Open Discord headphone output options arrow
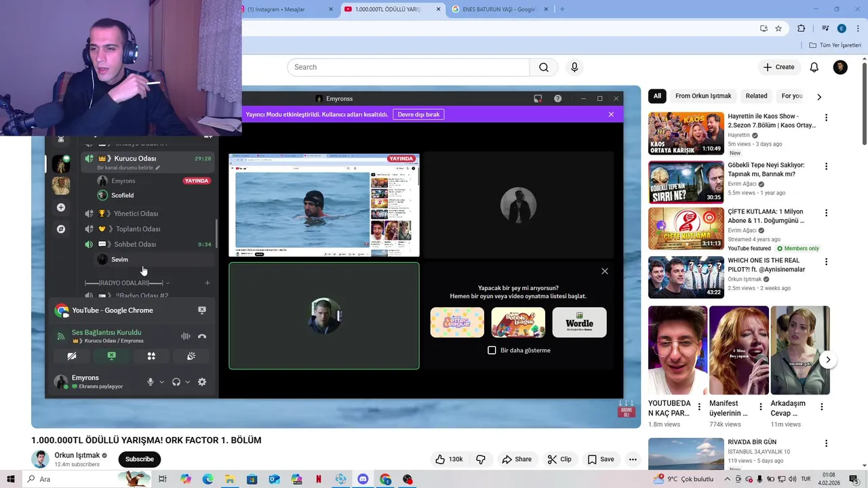868x488 pixels. click(188, 382)
